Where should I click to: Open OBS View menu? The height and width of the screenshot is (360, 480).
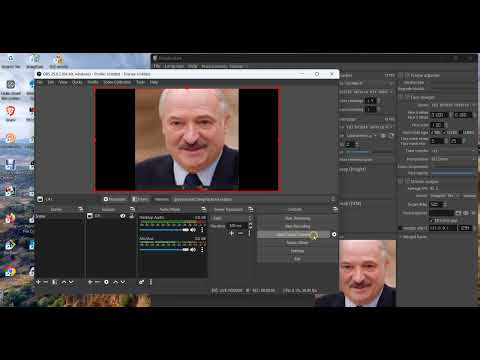[63, 82]
